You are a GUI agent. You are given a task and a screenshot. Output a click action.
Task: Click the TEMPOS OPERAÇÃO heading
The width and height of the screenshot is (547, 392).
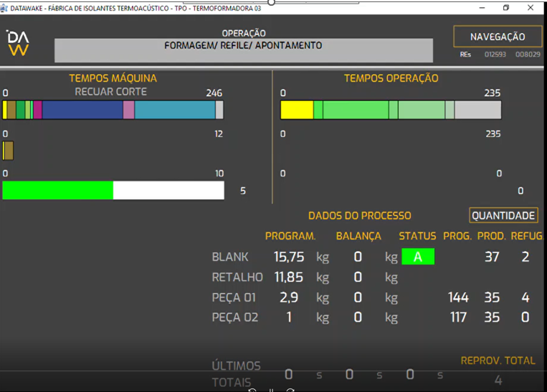pos(391,78)
